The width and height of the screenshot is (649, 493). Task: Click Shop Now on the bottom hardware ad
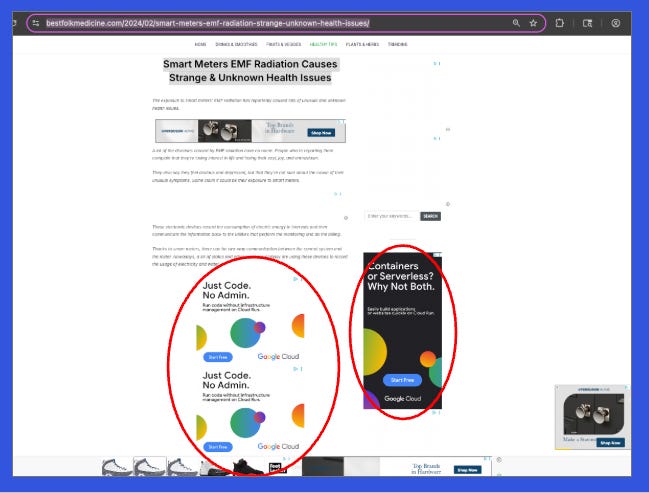tap(468, 470)
